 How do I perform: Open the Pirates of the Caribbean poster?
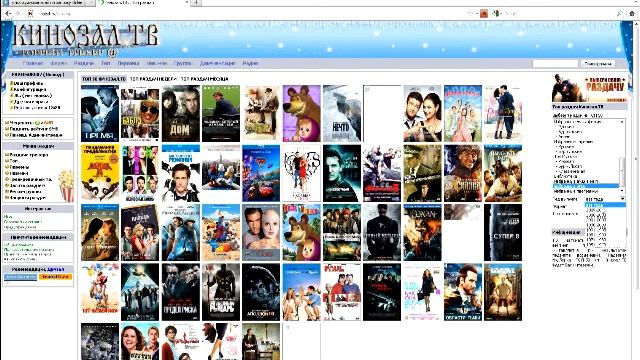click(x=342, y=233)
